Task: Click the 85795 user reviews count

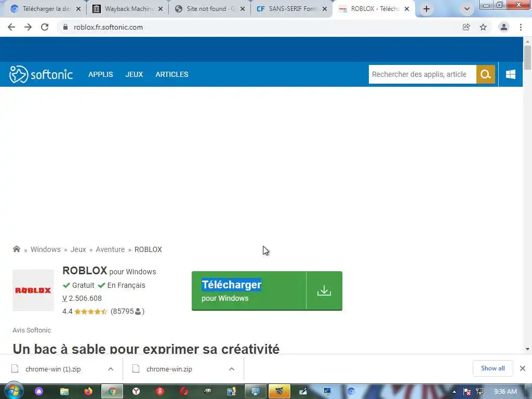Action: (128, 312)
